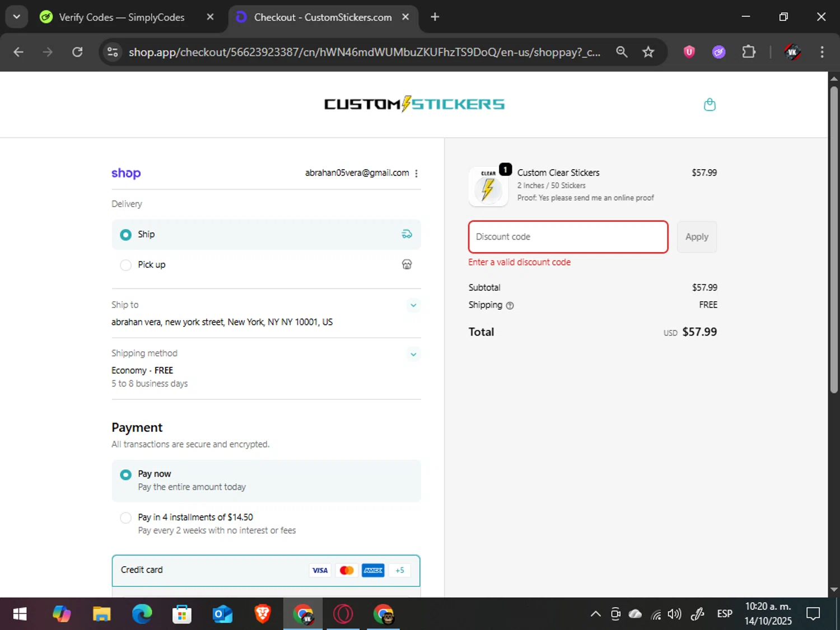Screen dimensions: 840x630
Task: Expand the Ship to address chevron
Action: 413,305
